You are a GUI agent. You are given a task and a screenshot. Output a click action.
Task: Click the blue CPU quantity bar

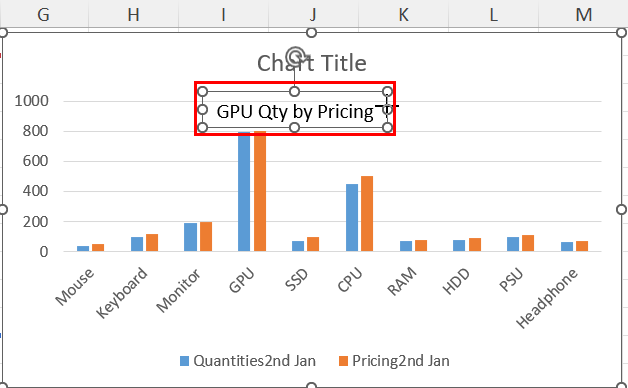pos(352,217)
